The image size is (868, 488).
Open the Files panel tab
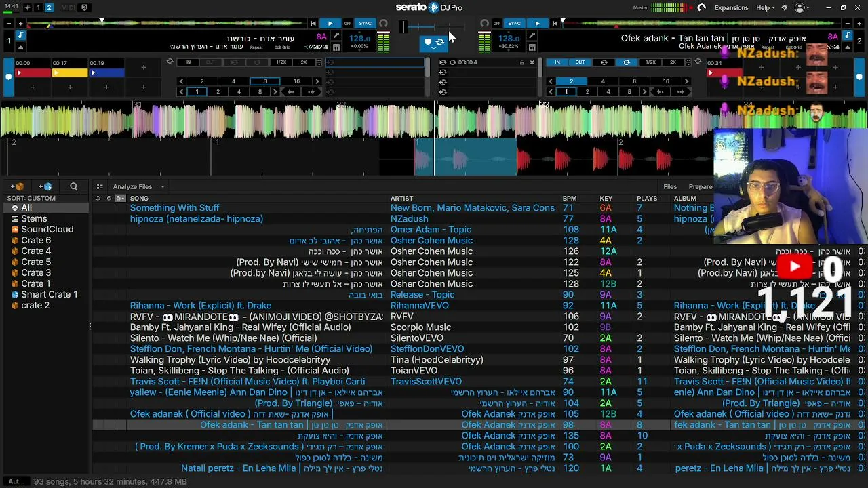(670, 186)
